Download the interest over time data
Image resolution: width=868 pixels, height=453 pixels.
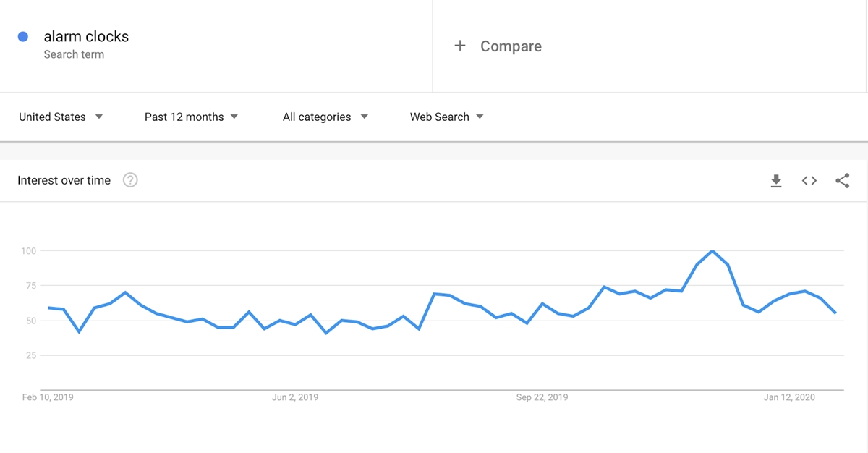776,181
